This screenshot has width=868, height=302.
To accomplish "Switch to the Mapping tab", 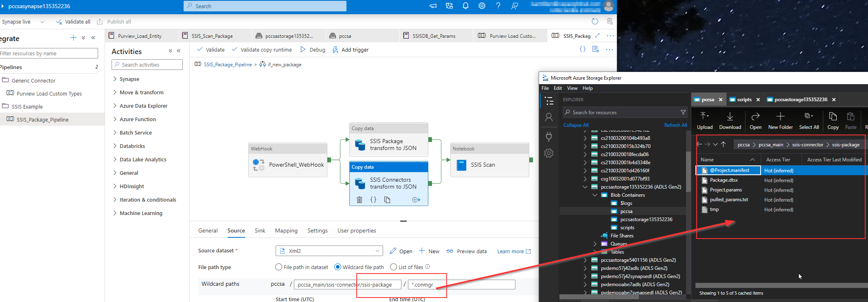I will pos(286,230).
